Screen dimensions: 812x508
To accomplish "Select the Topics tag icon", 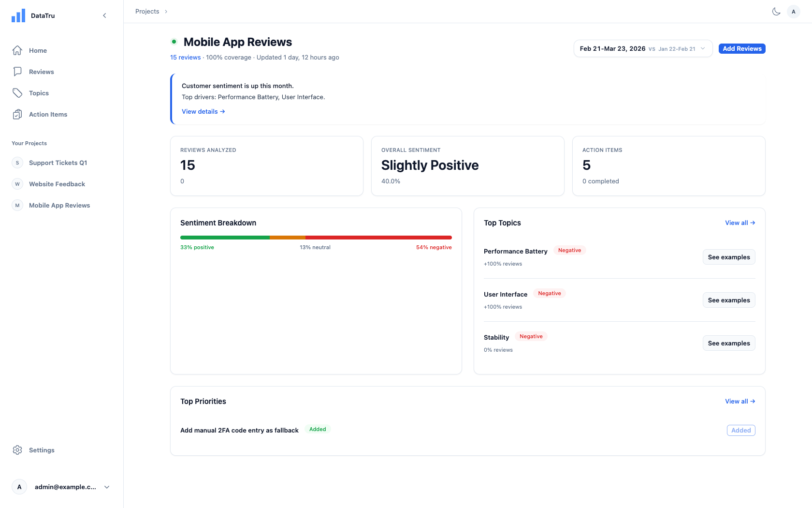I will [x=17, y=93].
